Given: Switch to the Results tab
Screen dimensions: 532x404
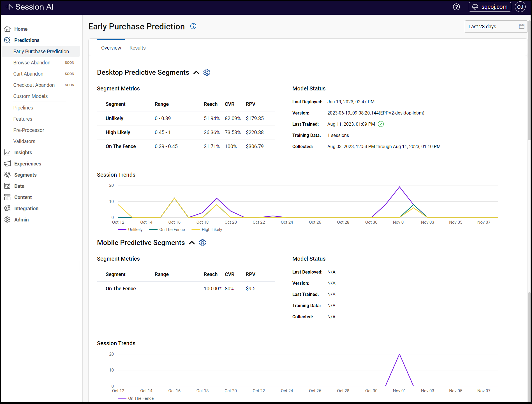Looking at the screenshot, I should (x=137, y=48).
